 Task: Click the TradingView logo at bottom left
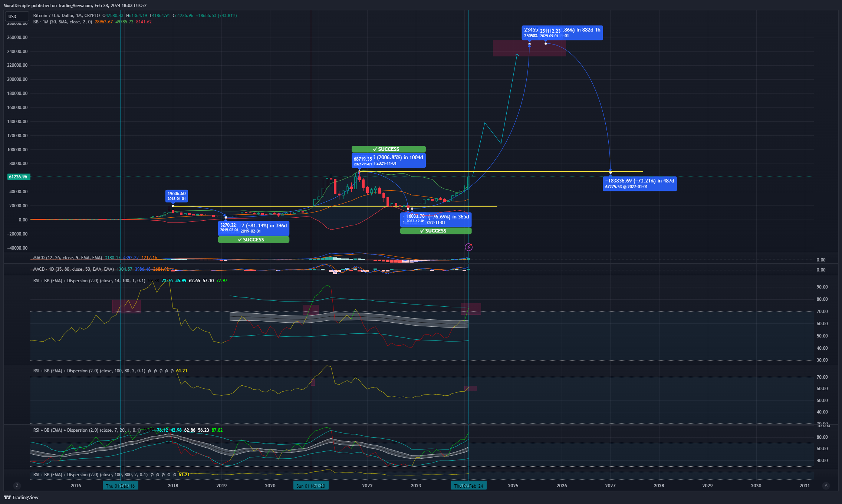tap(21, 497)
